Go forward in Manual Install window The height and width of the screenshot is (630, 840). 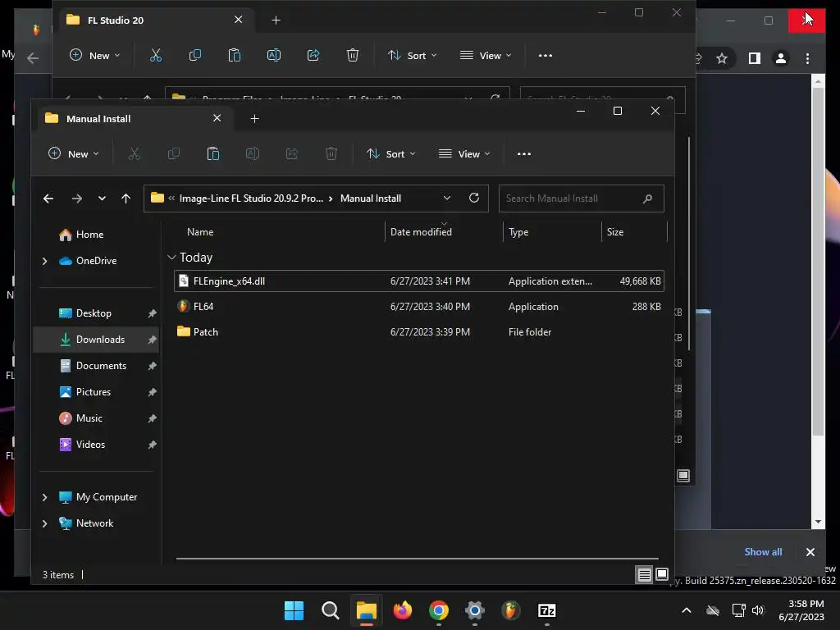coord(76,199)
